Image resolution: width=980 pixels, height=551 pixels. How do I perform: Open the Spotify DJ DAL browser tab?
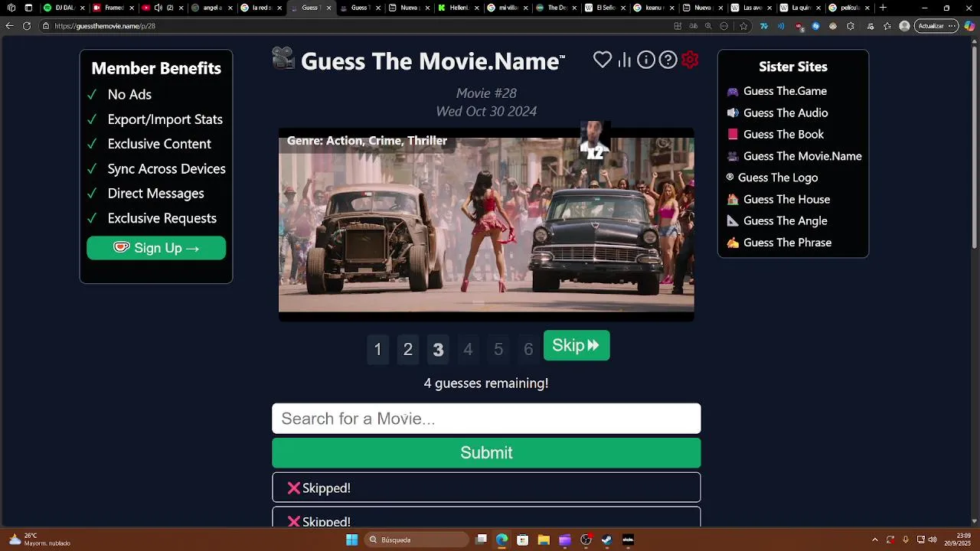63,8
